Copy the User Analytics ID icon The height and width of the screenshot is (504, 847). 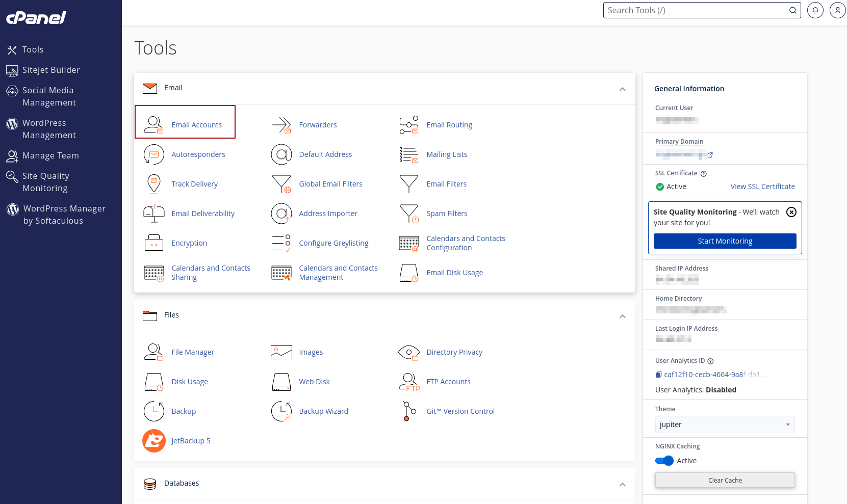click(x=658, y=375)
